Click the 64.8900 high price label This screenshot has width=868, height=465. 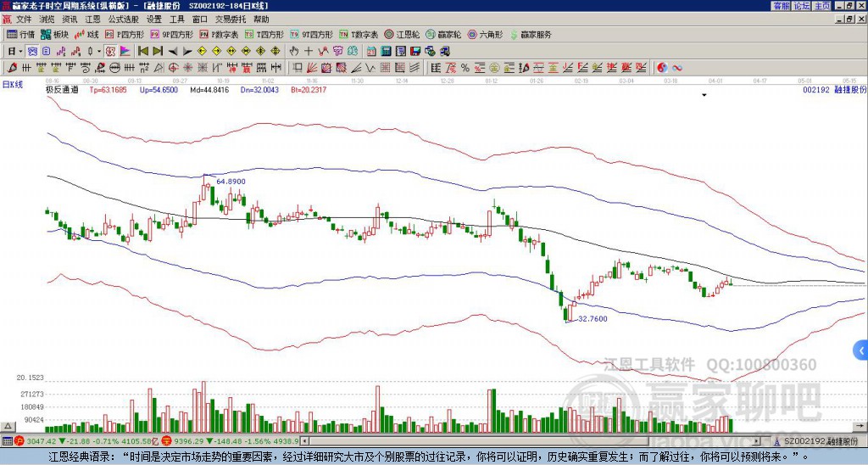click(x=231, y=182)
